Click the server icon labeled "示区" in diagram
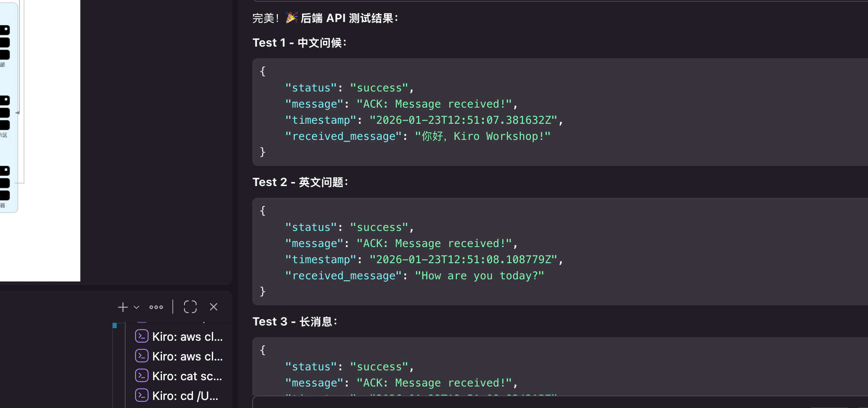The image size is (868, 408). pos(4,113)
